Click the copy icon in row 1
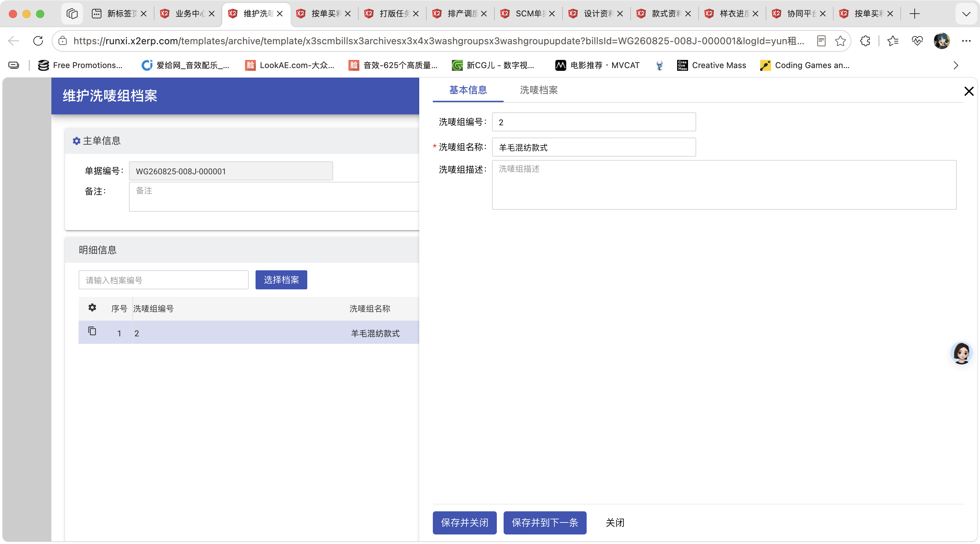This screenshot has width=980, height=544. tap(92, 331)
